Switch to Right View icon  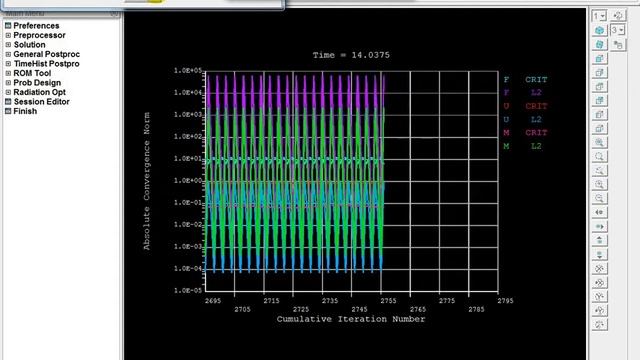(x=599, y=72)
